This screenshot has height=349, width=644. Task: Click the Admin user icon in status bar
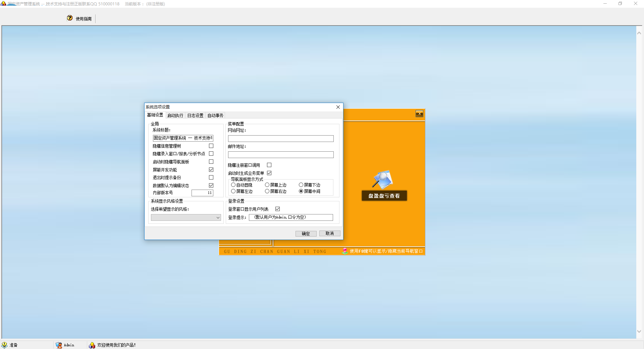click(59, 345)
